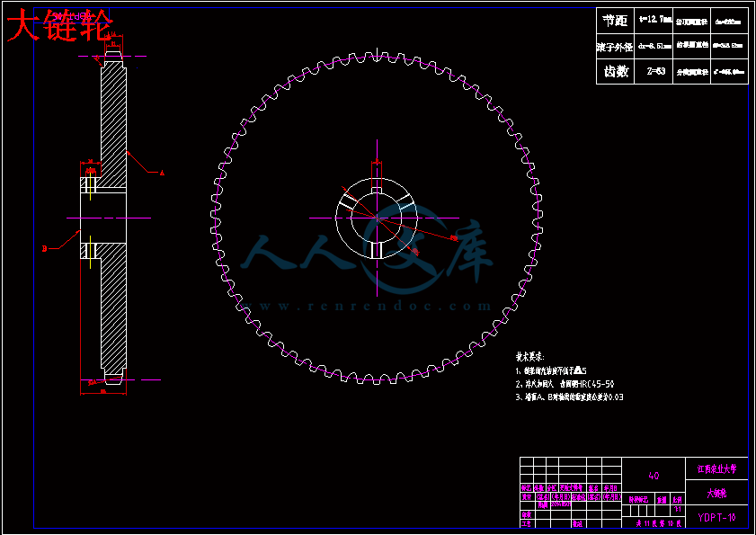Screen dimensions: 756x535
Task: Click the 'YDPT-10' drawing number
Action: [716, 517]
